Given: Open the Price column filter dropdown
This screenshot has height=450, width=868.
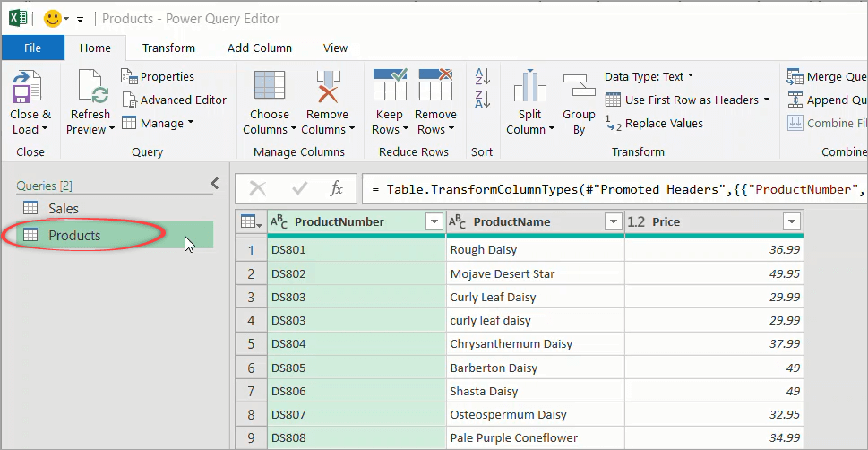Looking at the screenshot, I should 791,222.
